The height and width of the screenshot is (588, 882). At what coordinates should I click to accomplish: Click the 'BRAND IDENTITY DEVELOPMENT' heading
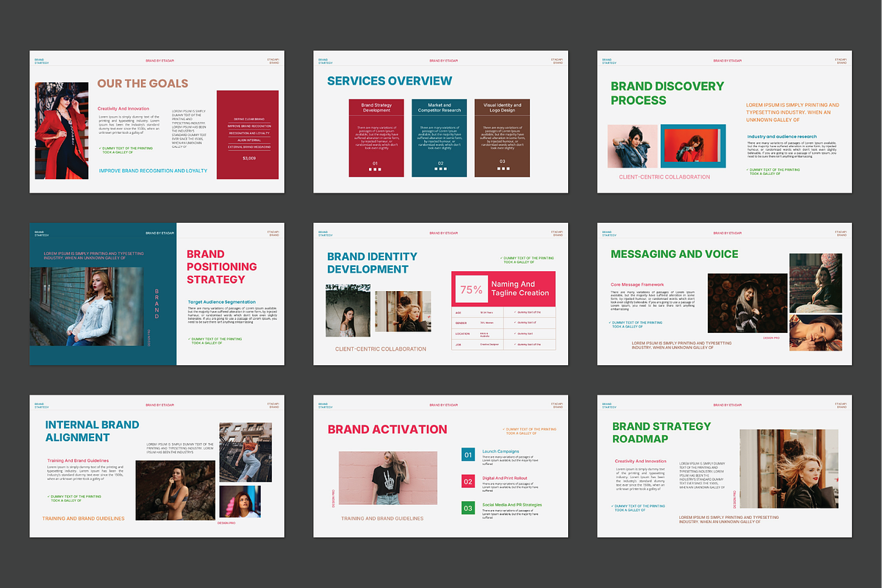point(372,263)
